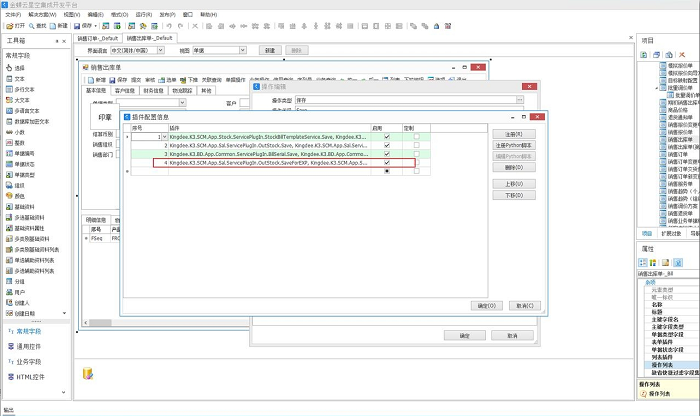Screen dimensions: 700x416
Task: Select the 用户 field in the toolbox
Action: coord(20,291)
